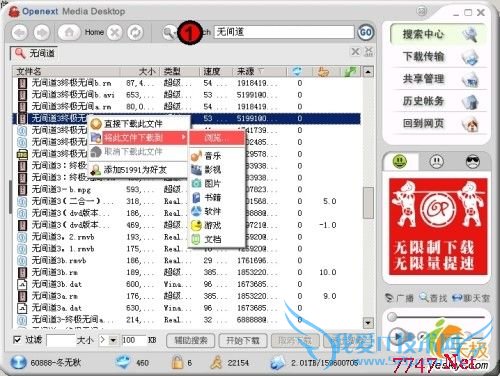The height and width of the screenshot is (376, 500).
Task: Close all search tabs with double X icon
Action: click(x=369, y=51)
